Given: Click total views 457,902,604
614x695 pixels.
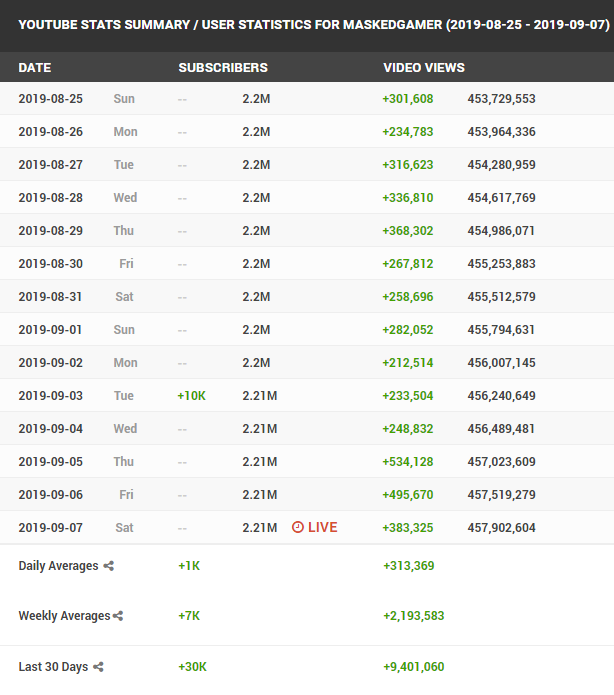Looking at the screenshot, I should pyautogui.click(x=501, y=528).
